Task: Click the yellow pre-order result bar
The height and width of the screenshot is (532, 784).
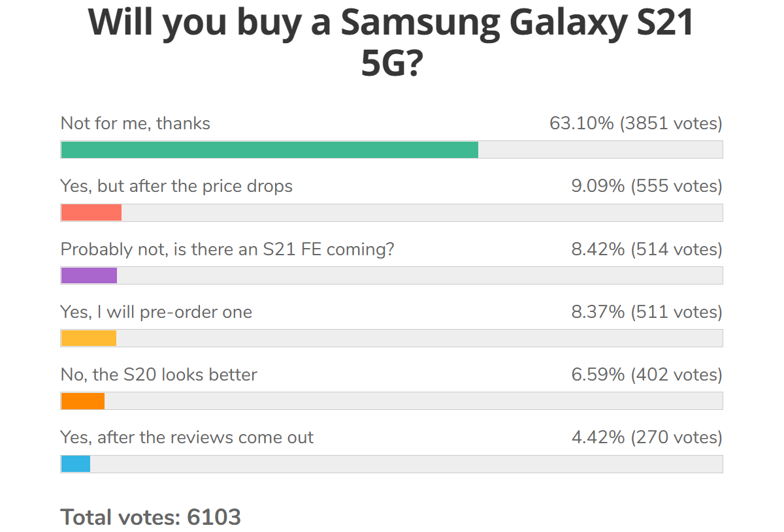Action: [89, 338]
